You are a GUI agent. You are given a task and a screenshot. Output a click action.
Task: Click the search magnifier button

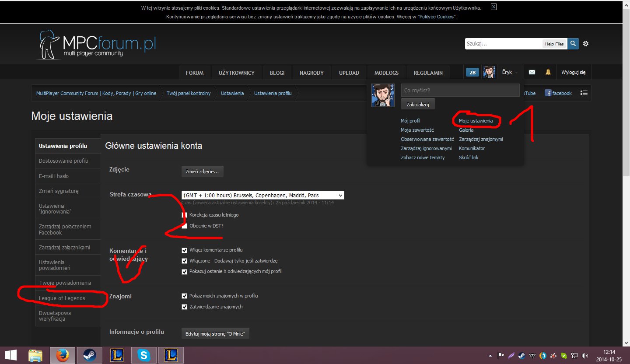pyautogui.click(x=573, y=44)
